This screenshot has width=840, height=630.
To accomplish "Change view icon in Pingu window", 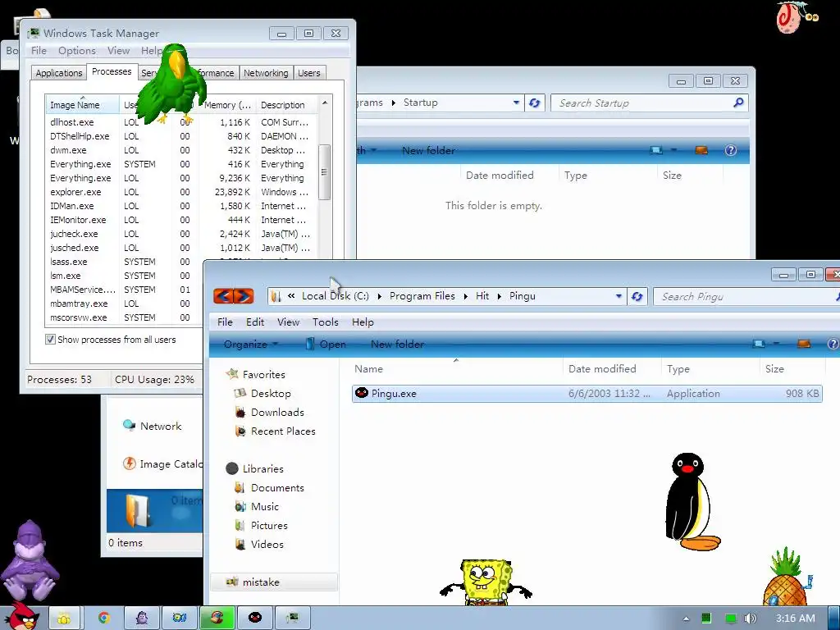I will [x=759, y=344].
